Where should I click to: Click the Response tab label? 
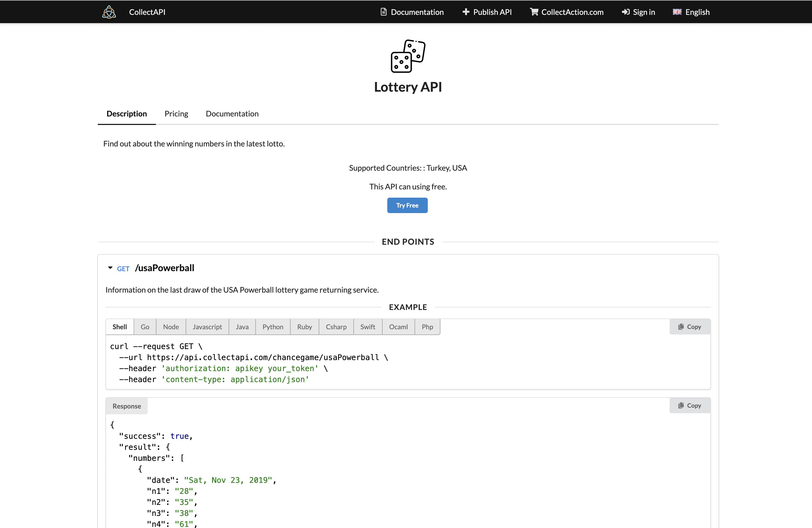click(x=127, y=406)
